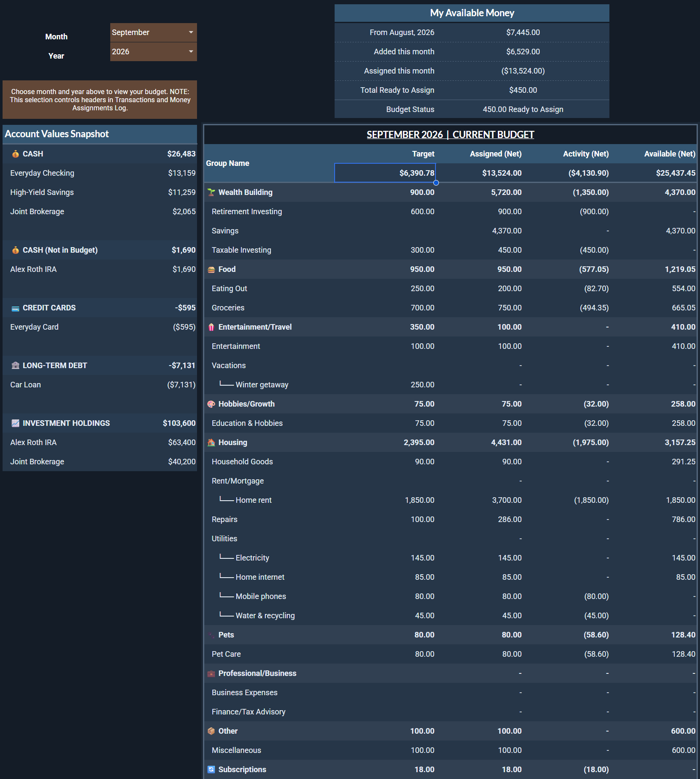Viewport: 700px width, 779px height.
Task: Click the My Available Money header
Action: coord(472,13)
